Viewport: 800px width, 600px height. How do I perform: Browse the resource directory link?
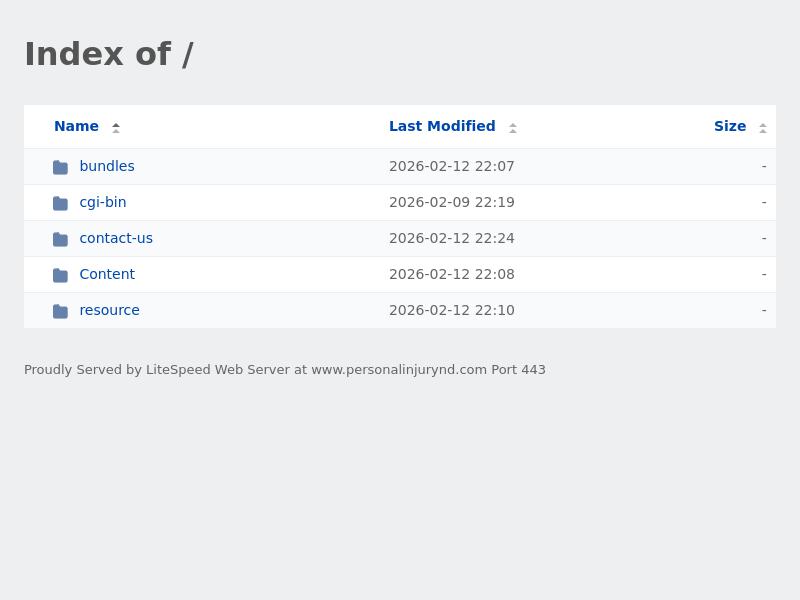coord(110,310)
